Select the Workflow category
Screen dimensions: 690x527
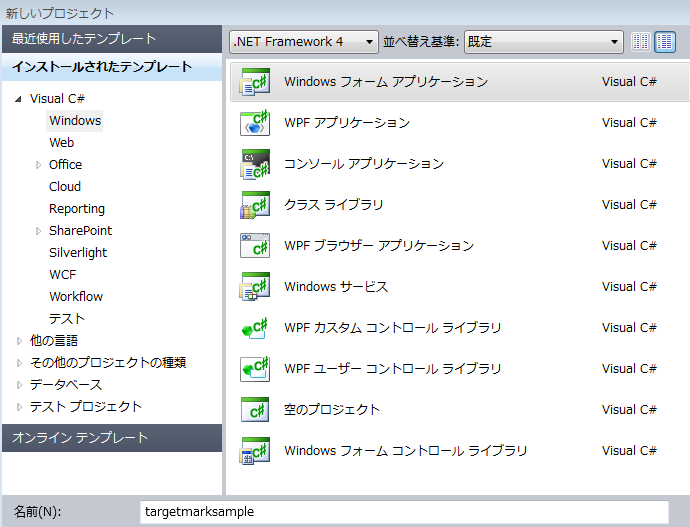pos(76,296)
